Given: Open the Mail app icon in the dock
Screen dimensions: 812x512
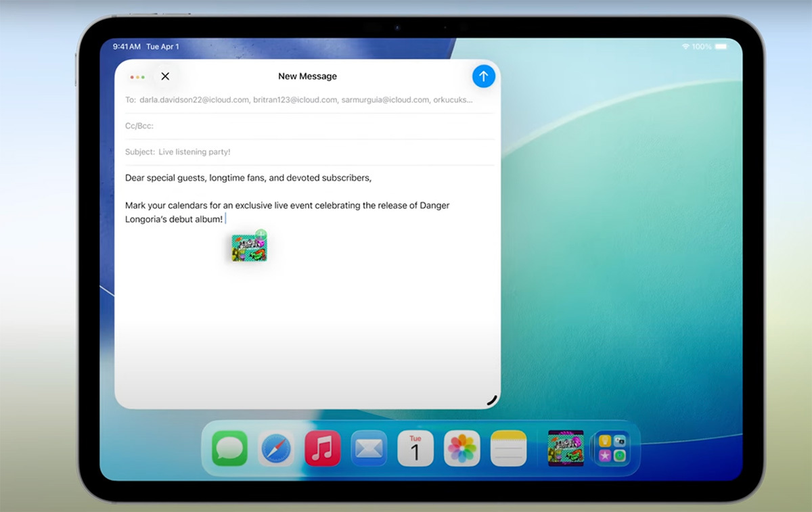Looking at the screenshot, I should click(369, 448).
